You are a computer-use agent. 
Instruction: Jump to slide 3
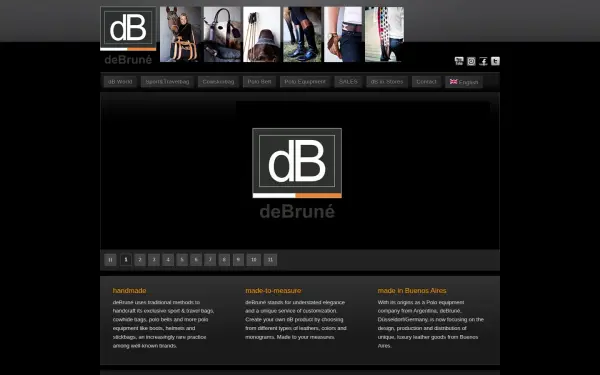point(154,260)
